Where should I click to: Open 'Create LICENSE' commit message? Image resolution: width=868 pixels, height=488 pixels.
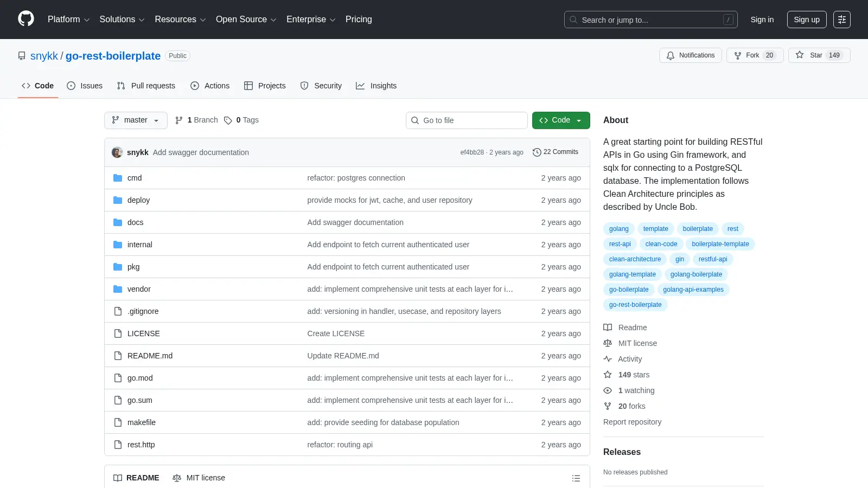336,333
